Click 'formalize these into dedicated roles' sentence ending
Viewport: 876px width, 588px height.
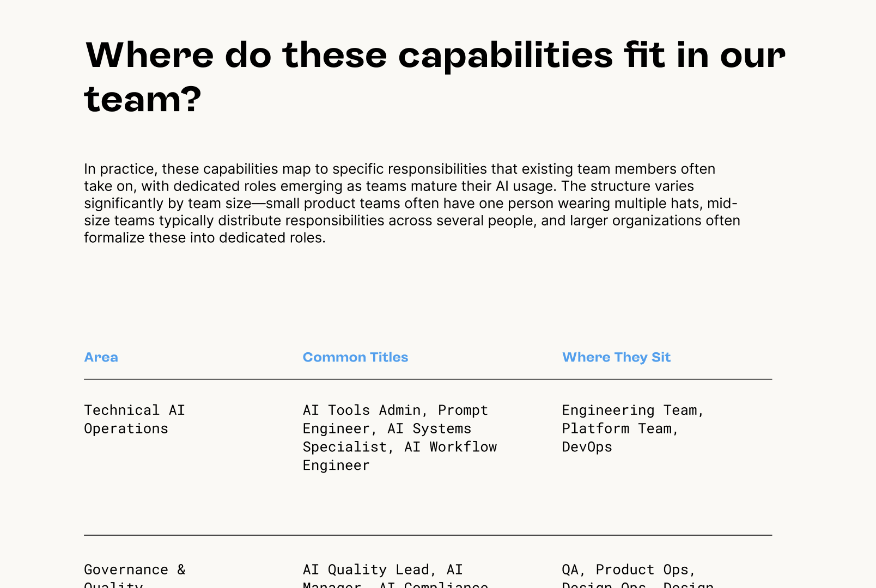click(204, 238)
